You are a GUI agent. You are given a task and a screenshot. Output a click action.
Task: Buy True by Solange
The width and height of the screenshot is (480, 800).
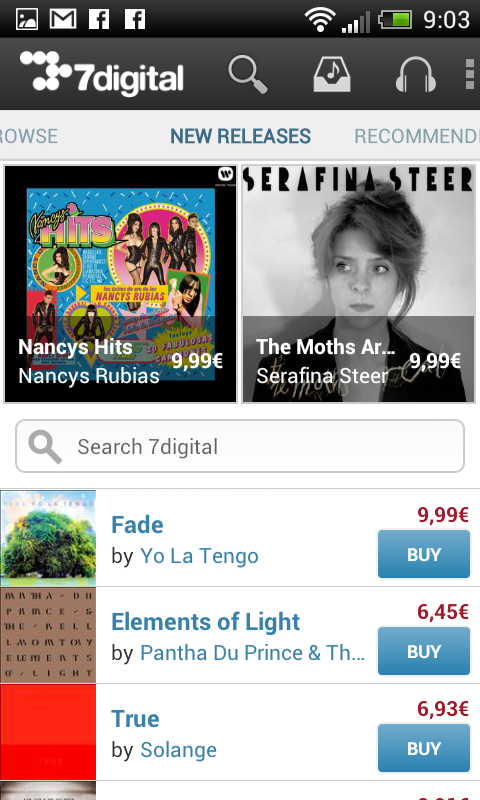[424, 748]
